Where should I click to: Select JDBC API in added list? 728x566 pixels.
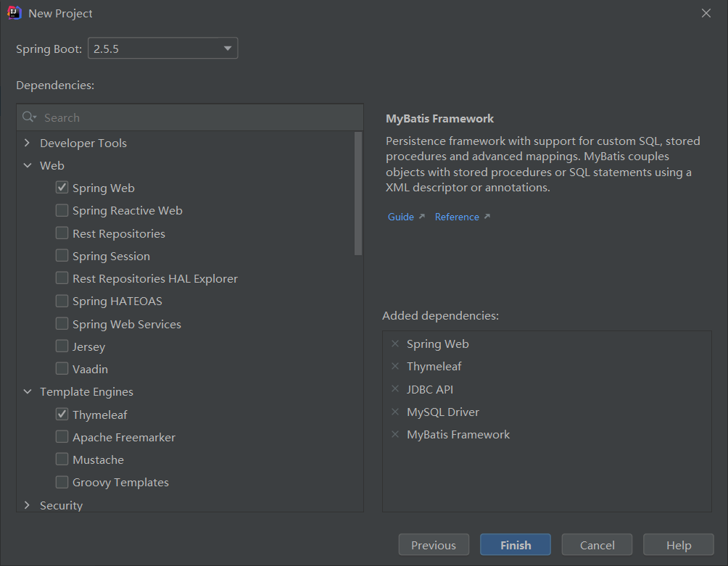click(x=430, y=388)
